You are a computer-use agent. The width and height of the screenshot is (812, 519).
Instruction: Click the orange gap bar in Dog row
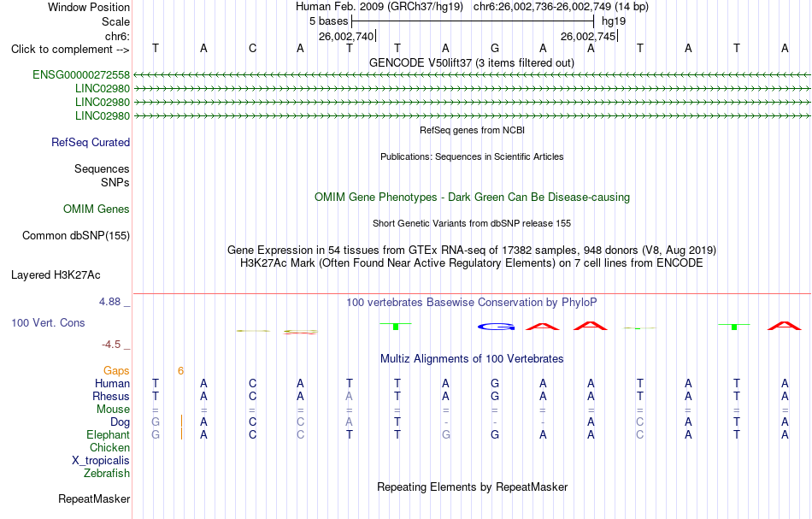tap(181, 422)
